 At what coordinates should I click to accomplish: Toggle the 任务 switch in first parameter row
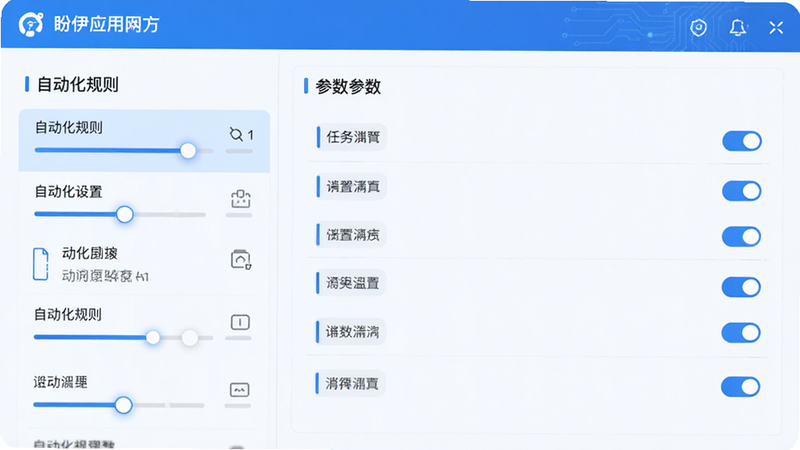[742, 141]
